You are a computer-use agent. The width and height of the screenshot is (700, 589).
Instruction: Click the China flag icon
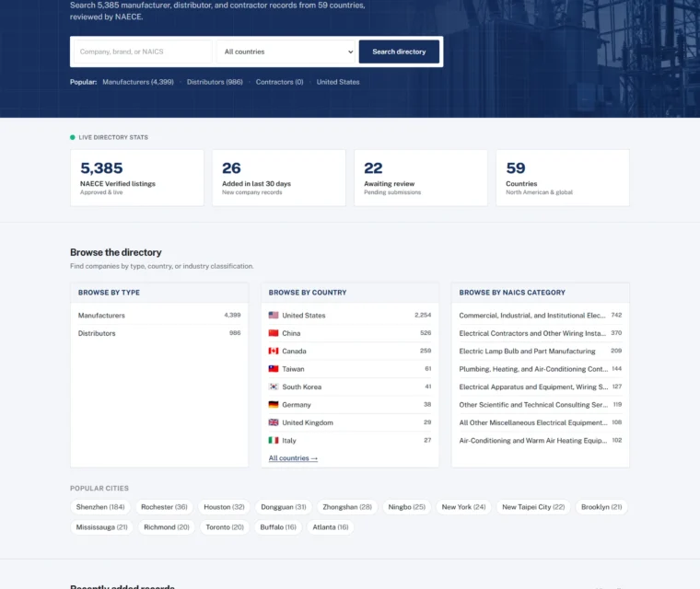274,333
